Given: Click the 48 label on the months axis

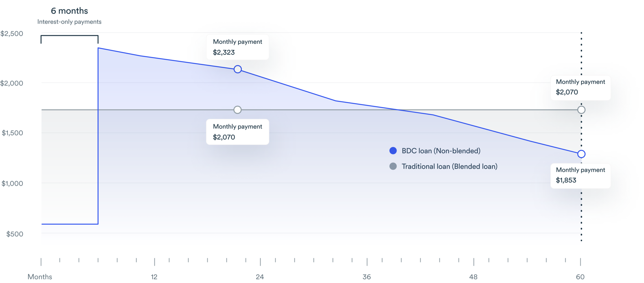Looking at the screenshot, I should [473, 277].
